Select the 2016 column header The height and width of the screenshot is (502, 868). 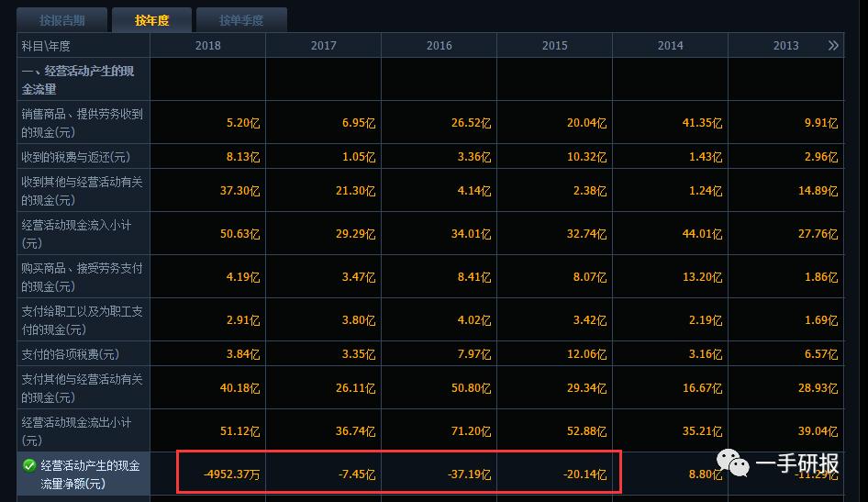tap(439, 45)
